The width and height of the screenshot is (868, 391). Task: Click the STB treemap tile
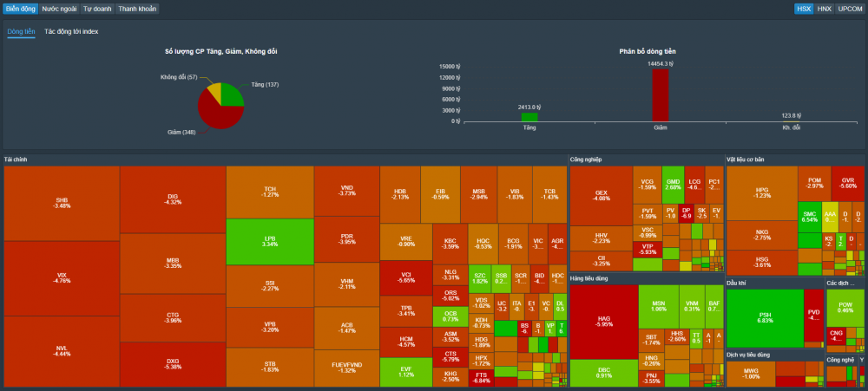[x=270, y=367]
